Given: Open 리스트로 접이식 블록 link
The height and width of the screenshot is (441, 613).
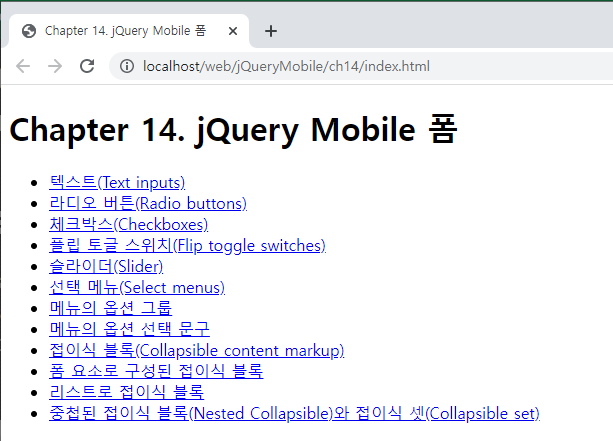Looking at the screenshot, I should pos(127,393).
